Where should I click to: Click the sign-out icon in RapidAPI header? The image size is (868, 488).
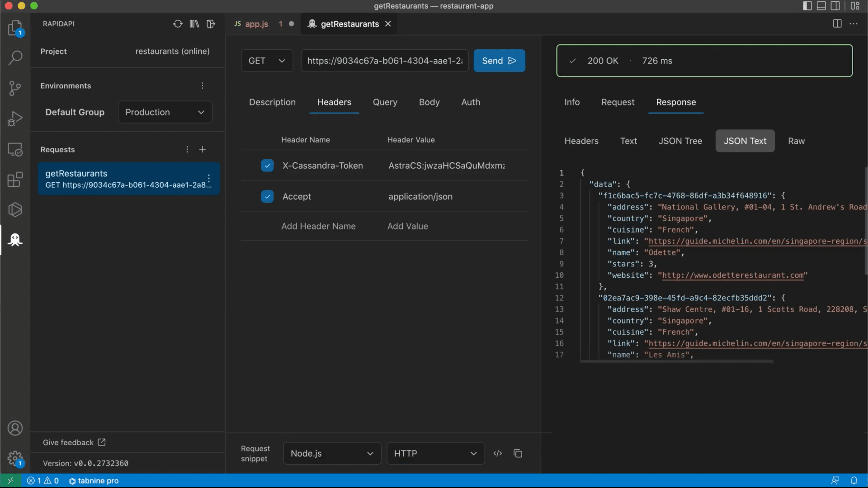pyautogui.click(x=211, y=24)
